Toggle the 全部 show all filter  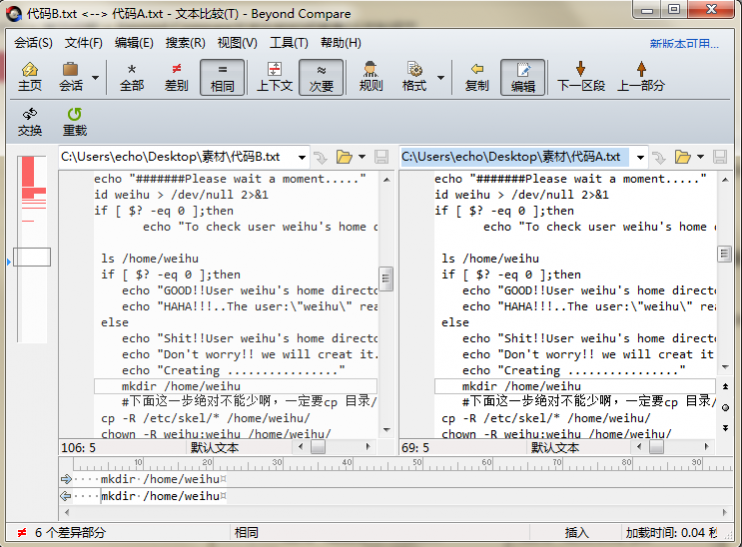tap(132, 76)
